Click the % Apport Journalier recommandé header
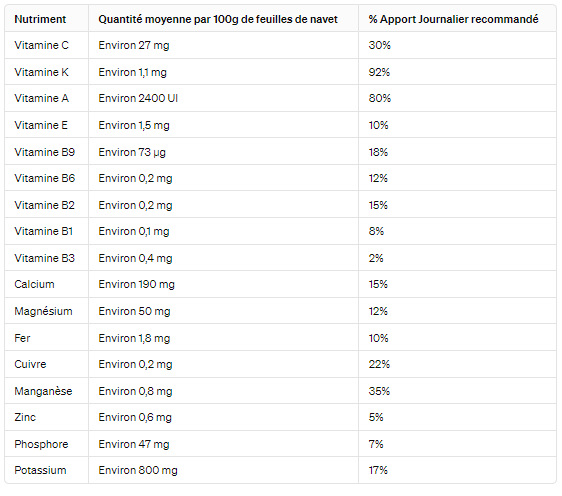562x496 pixels. click(453, 19)
